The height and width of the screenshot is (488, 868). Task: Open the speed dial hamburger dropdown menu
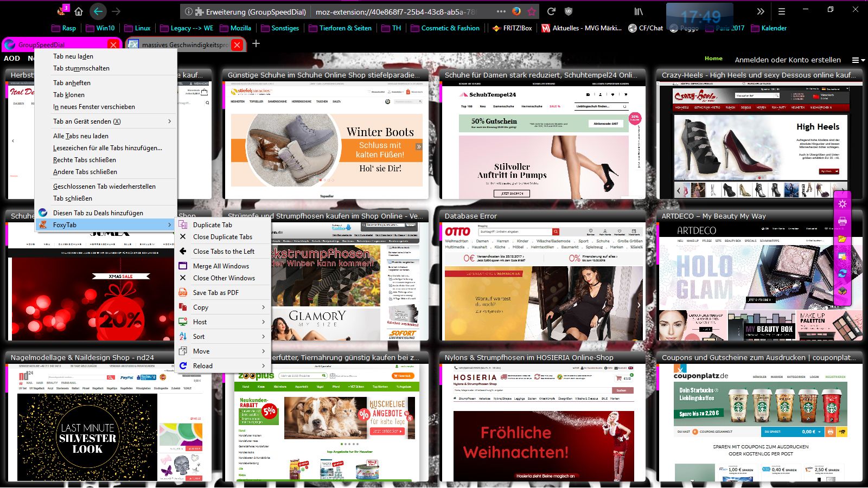click(858, 60)
